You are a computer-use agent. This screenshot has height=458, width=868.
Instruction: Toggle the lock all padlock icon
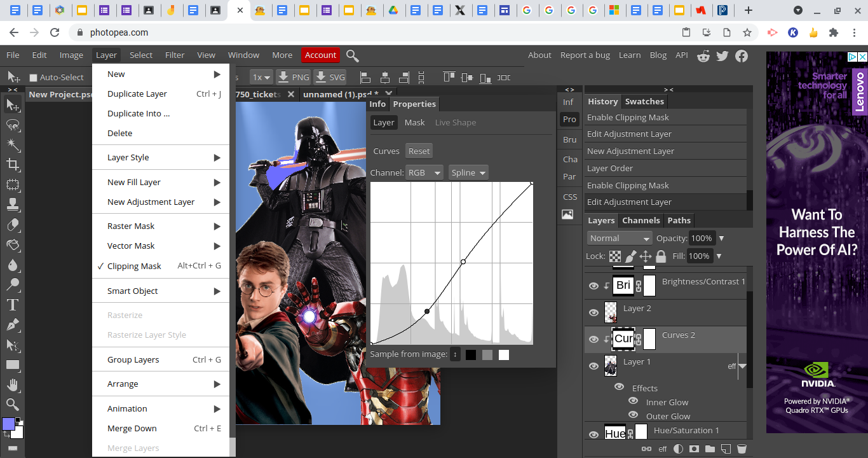pos(661,256)
